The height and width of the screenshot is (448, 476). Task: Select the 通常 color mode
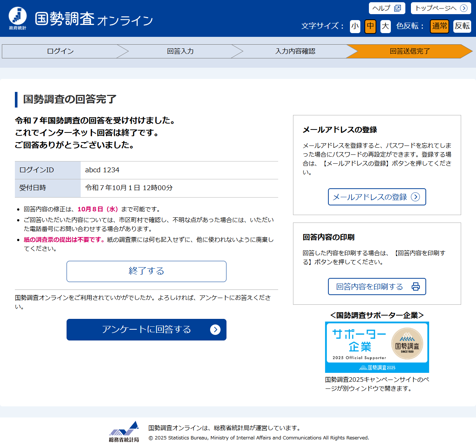coord(440,26)
